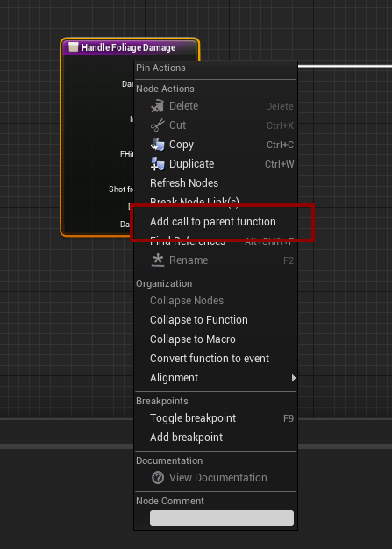Click the Rename asterisk icon
The height and width of the screenshot is (549, 392).
tap(158, 260)
